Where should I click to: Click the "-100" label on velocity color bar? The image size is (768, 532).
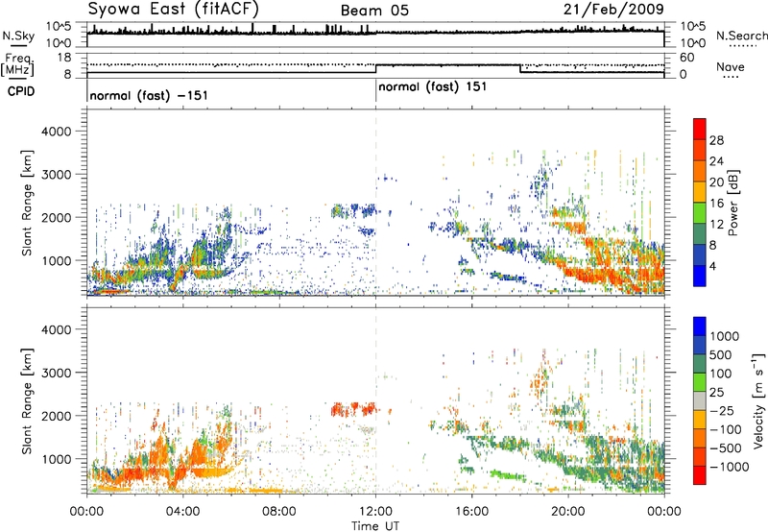pyautogui.click(x=728, y=429)
